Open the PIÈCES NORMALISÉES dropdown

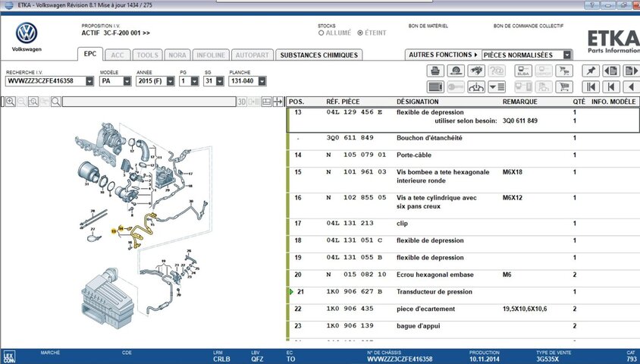tap(567, 55)
